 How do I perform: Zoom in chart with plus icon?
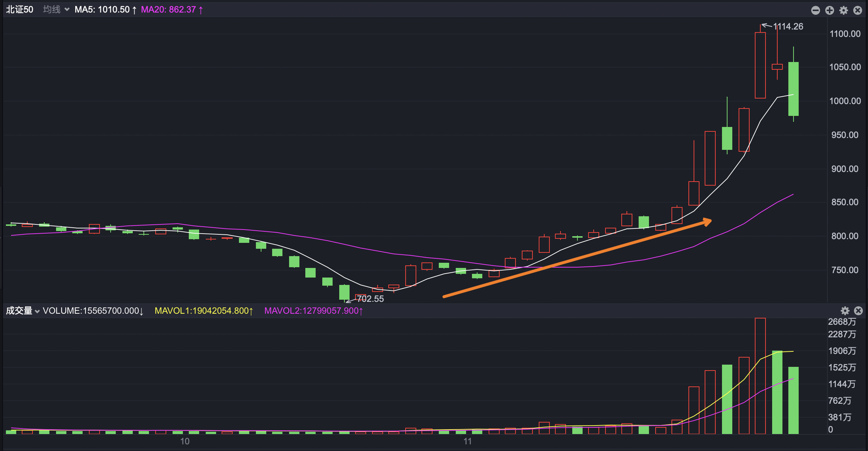pyautogui.click(x=830, y=10)
